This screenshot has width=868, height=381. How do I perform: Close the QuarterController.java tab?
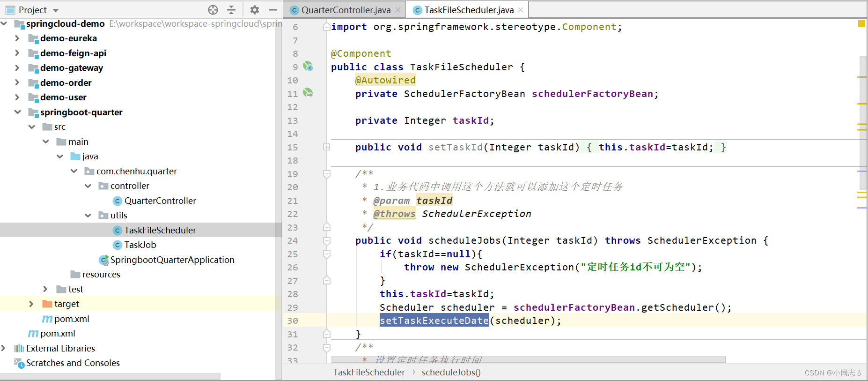[398, 10]
